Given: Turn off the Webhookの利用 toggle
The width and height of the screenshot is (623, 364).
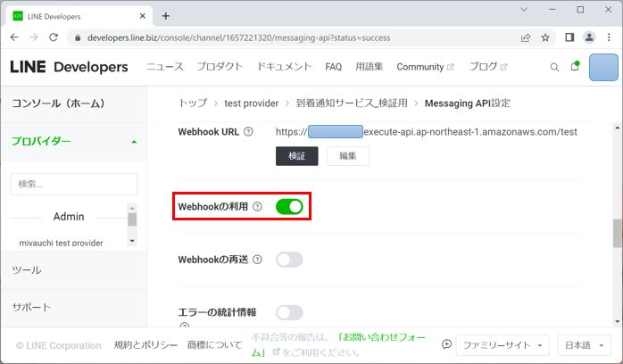Looking at the screenshot, I should tap(289, 207).
